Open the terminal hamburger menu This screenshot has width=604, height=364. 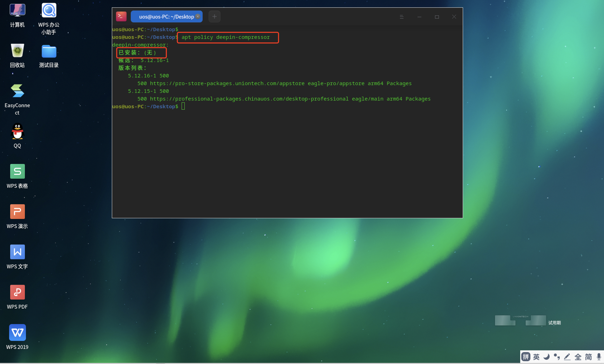click(x=402, y=17)
